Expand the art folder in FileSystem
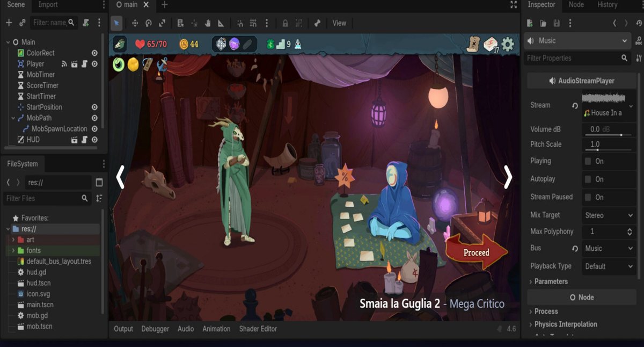 tap(13, 240)
